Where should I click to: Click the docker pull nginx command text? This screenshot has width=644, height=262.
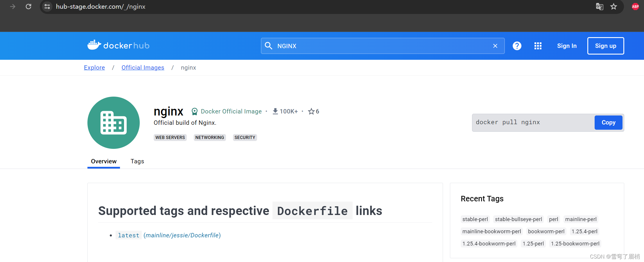point(508,122)
